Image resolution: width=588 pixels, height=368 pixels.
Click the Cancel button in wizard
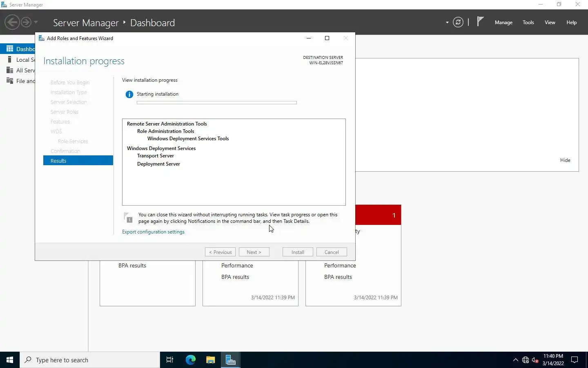332,252
